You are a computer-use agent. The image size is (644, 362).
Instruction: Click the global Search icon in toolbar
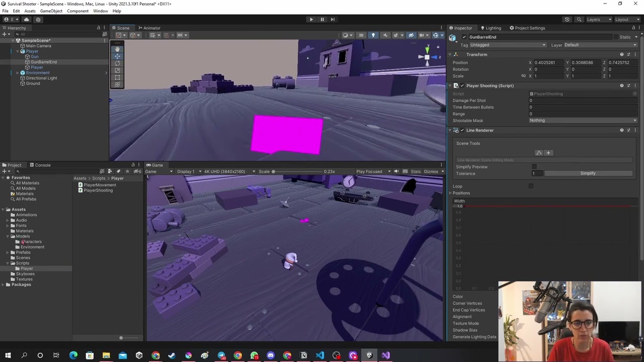[x=579, y=20]
